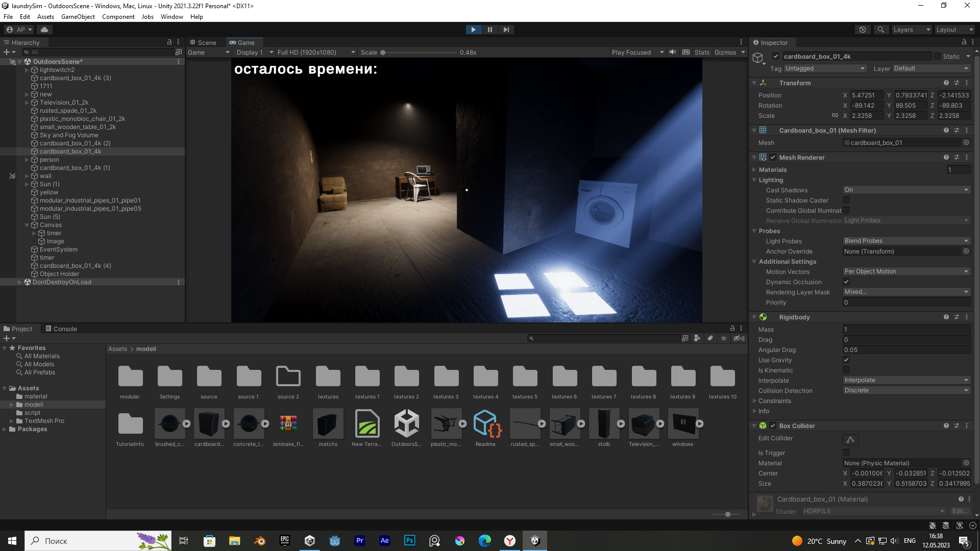Disable the Mesh Renderer component checkbox
Screen dimensions: 980x551
(773, 158)
